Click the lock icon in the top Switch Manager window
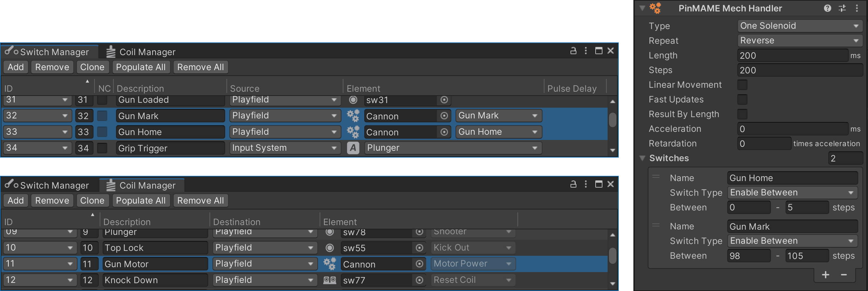868x291 pixels. click(x=573, y=51)
